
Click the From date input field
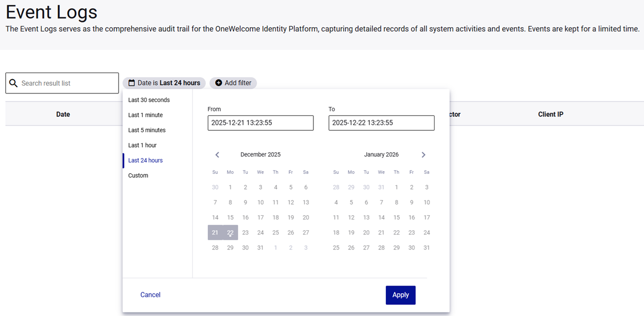260,123
